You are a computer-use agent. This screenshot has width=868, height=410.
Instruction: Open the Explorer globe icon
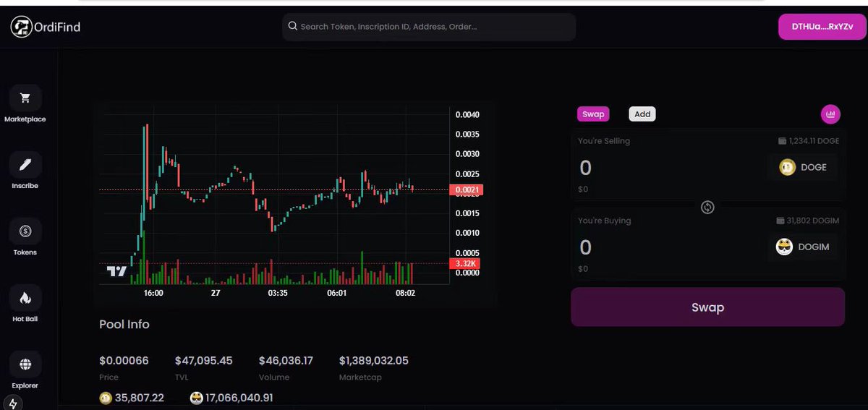pyautogui.click(x=25, y=364)
